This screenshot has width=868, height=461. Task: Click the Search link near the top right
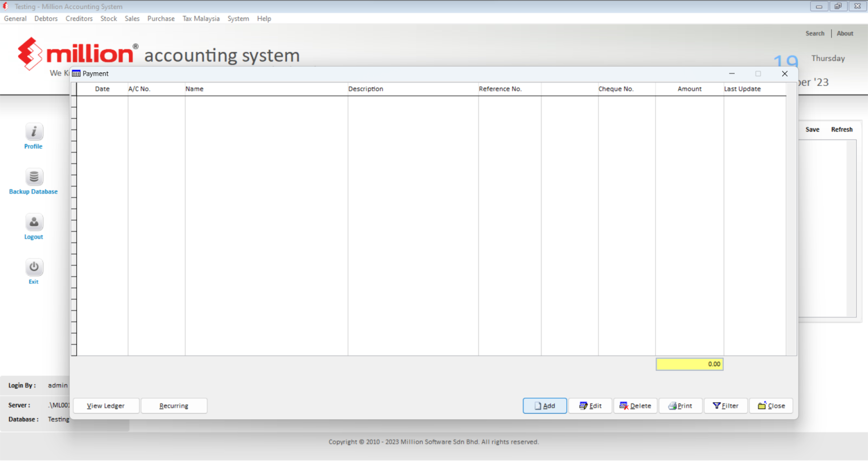coord(815,33)
